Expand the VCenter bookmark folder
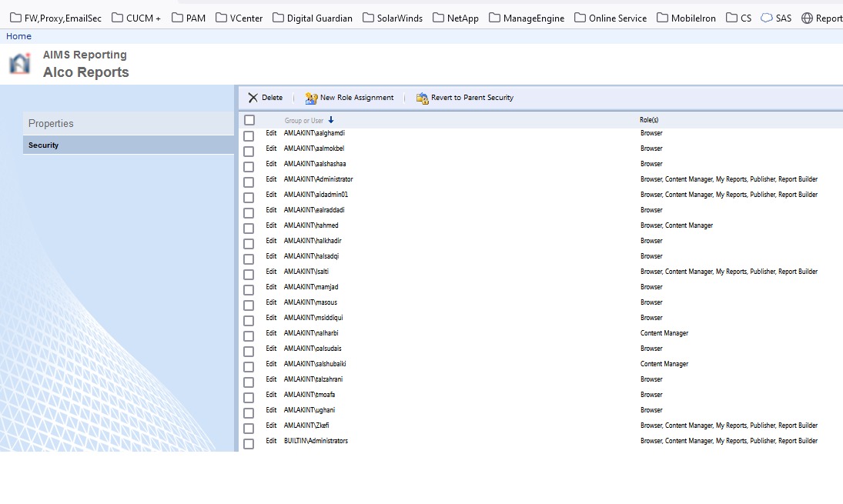 [239, 18]
